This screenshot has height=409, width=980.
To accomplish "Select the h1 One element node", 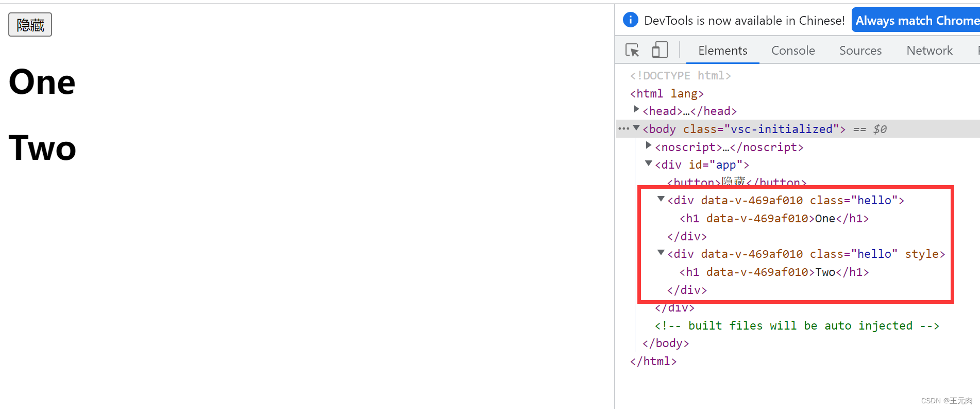I will [774, 219].
